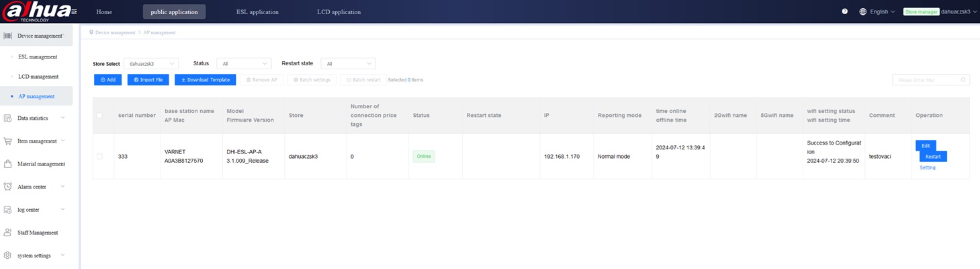Open the Restart state dropdown
This screenshot has width=980, height=269.
point(348,64)
